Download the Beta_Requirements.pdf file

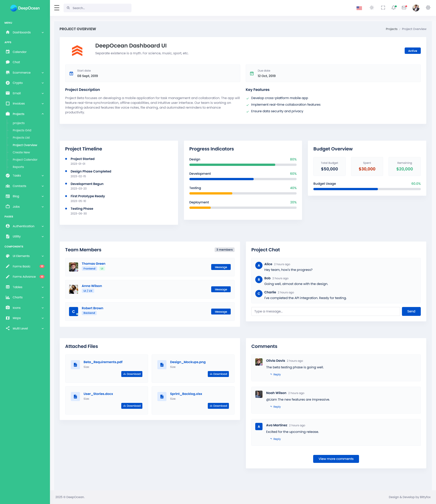click(x=132, y=374)
